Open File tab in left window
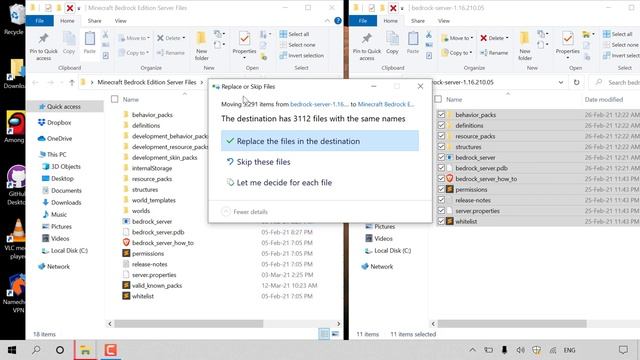Screen dimensions: 640x360 [x=40, y=20]
